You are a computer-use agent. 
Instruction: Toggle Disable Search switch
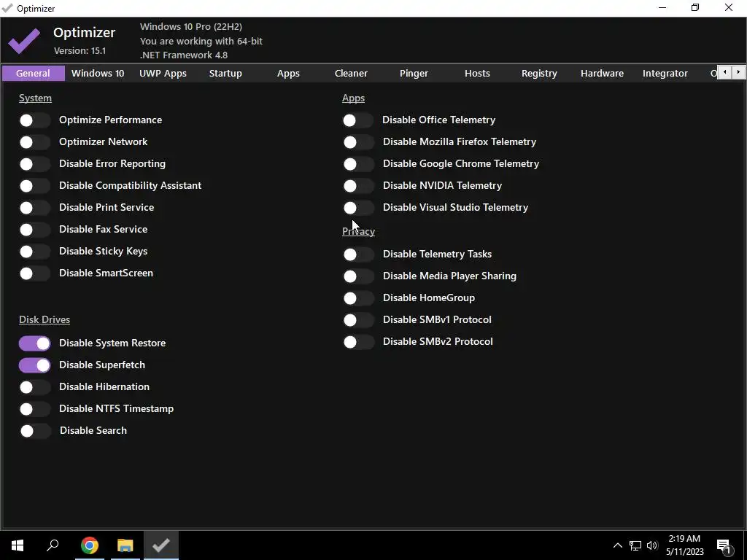point(35,431)
